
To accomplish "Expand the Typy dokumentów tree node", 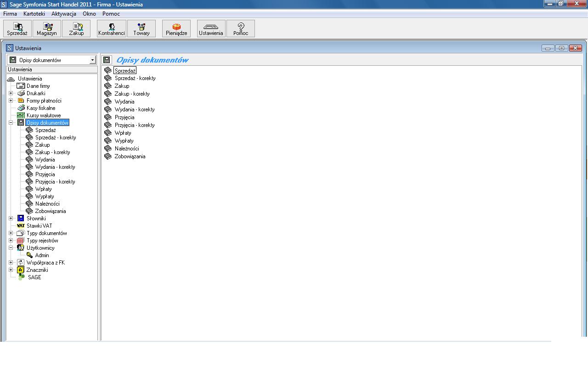I will [11, 233].
